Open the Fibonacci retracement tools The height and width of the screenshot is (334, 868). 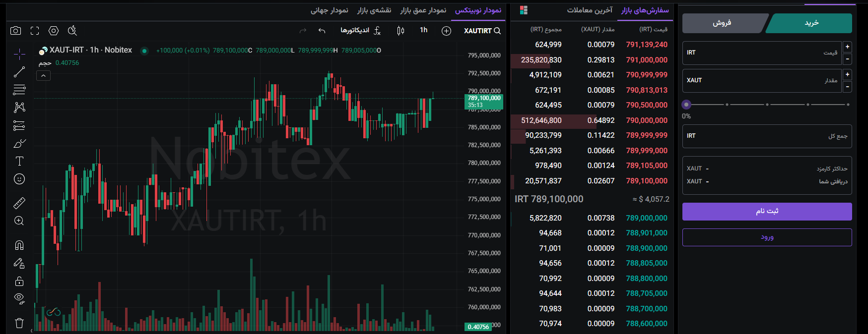(x=19, y=90)
